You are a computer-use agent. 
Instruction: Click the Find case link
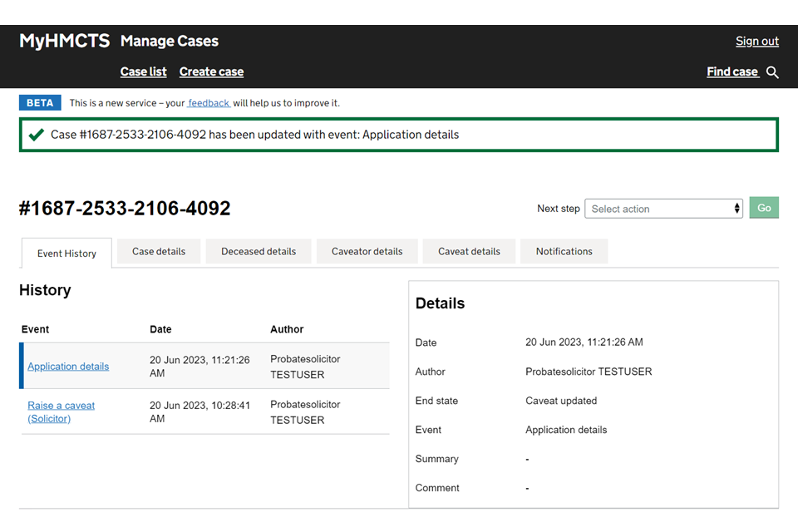point(731,71)
